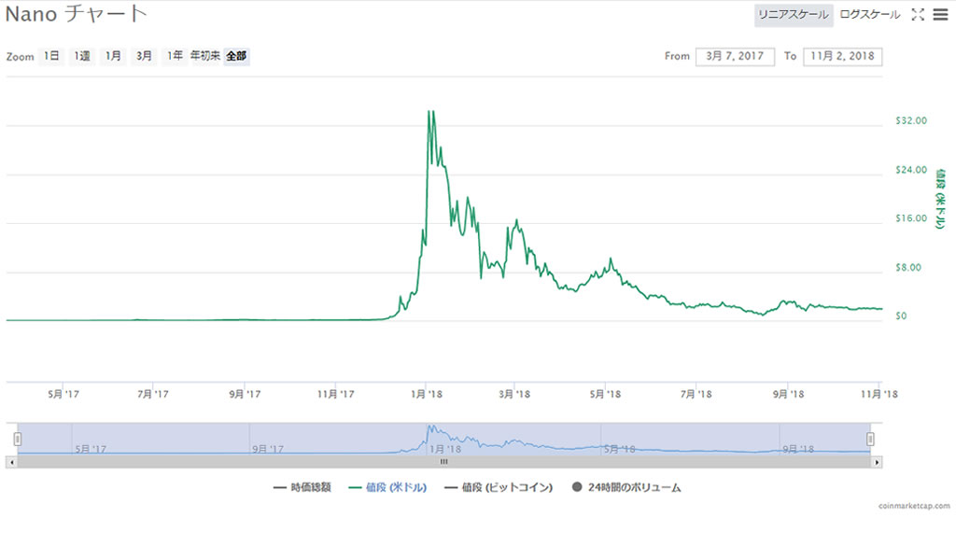
Task: Click the navigator right scroll arrow
Action: (x=877, y=461)
